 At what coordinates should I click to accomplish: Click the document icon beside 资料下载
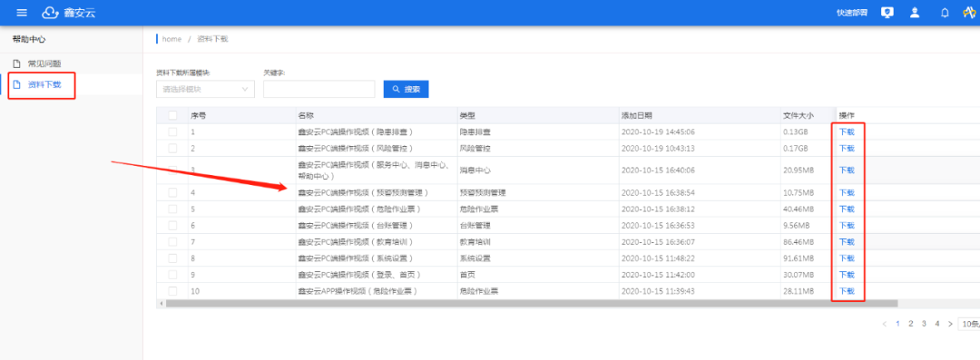point(17,84)
